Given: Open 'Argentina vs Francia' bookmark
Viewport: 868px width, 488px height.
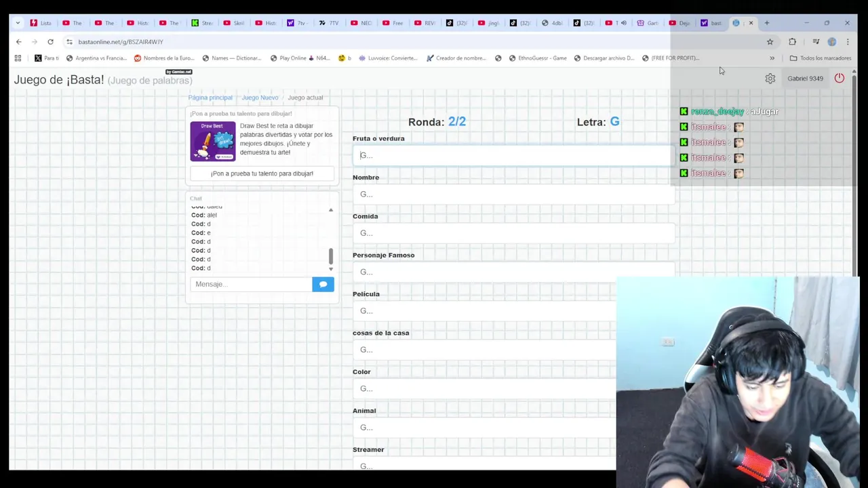Looking at the screenshot, I should [x=96, y=58].
